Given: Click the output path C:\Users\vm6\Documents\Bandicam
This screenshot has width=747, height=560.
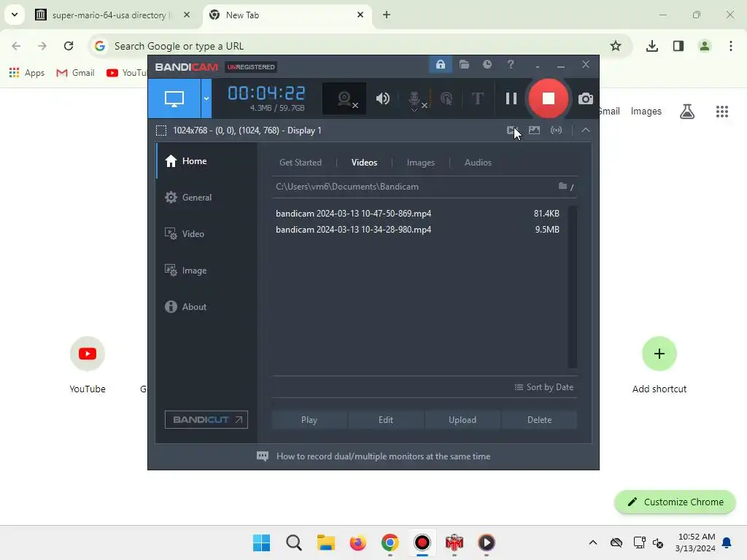Looking at the screenshot, I should tap(347, 187).
